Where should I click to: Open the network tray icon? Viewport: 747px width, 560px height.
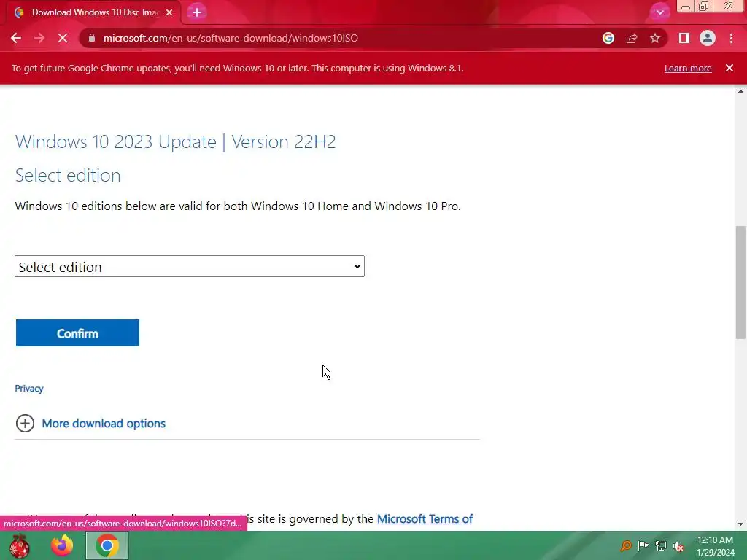pos(661,545)
